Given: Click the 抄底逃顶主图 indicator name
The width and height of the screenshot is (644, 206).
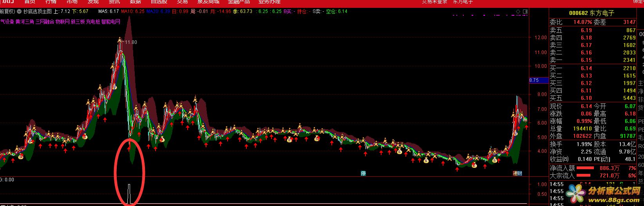Looking at the screenshot, I should 37,11.
